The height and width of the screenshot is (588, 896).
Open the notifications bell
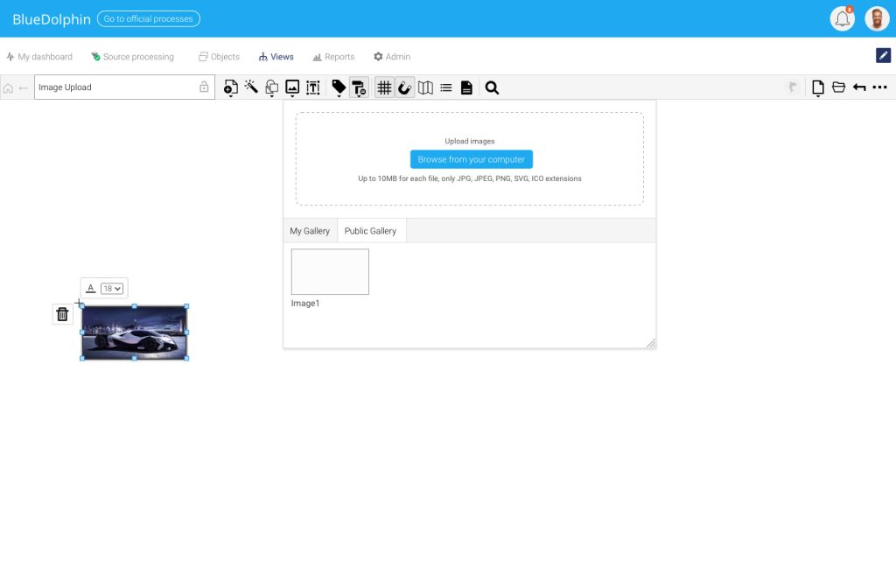pyautogui.click(x=842, y=18)
